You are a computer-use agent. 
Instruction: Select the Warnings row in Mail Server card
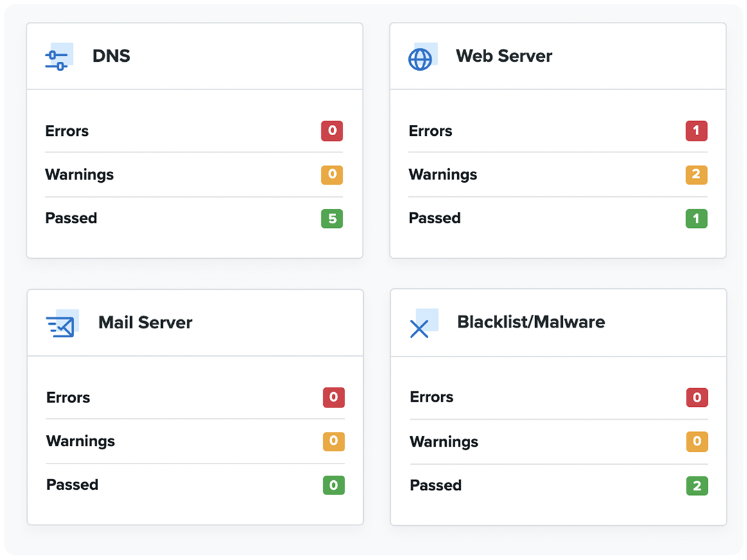pyautogui.click(x=195, y=441)
